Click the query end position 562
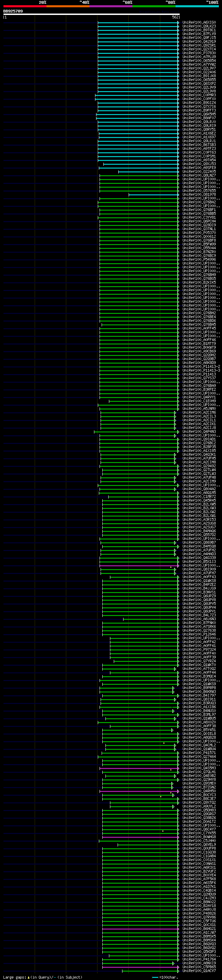This screenshot has width=222, height=980. point(175,17)
